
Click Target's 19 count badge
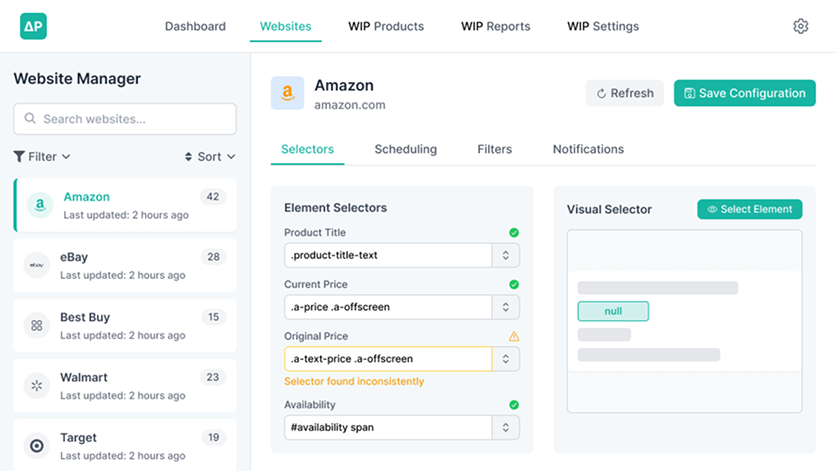tap(213, 437)
